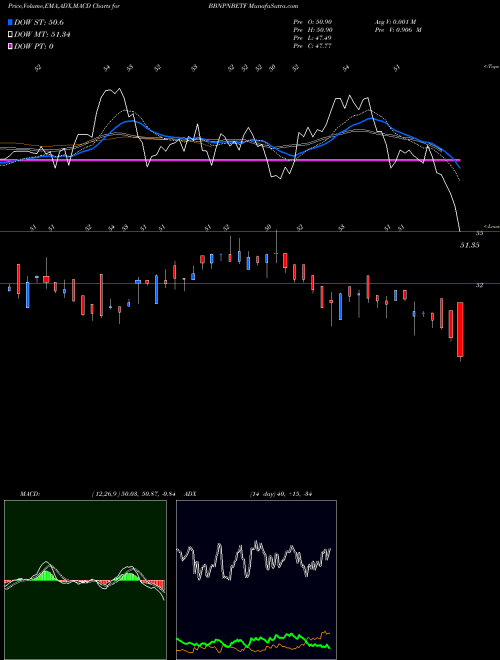The width and height of the screenshot is (500, 660).
Task: Click the average volume 'Avg V: 0.001 M'
Action: pyautogui.click(x=395, y=22)
